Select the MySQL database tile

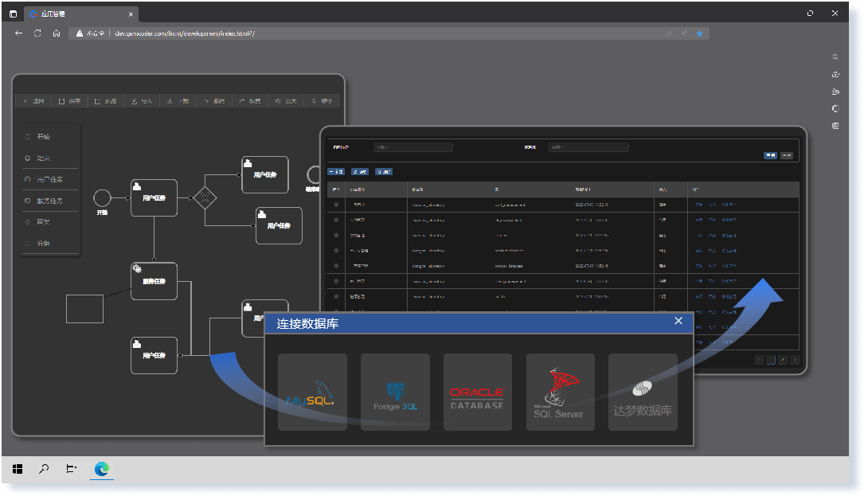[312, 392]
